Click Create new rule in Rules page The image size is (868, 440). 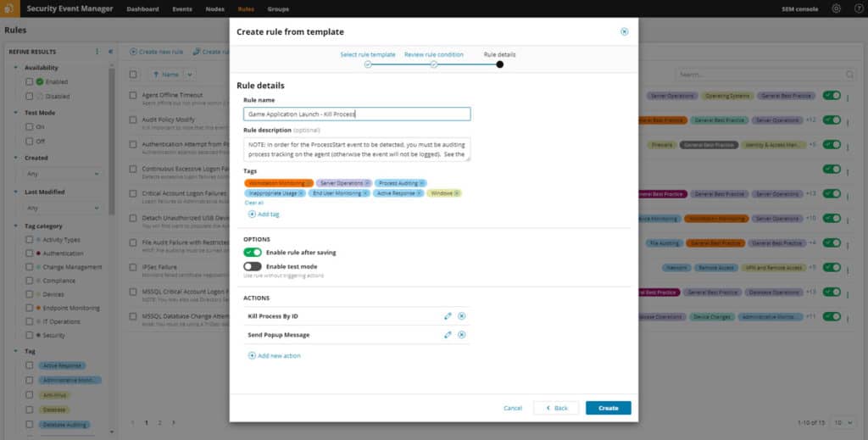coord(157,52)
